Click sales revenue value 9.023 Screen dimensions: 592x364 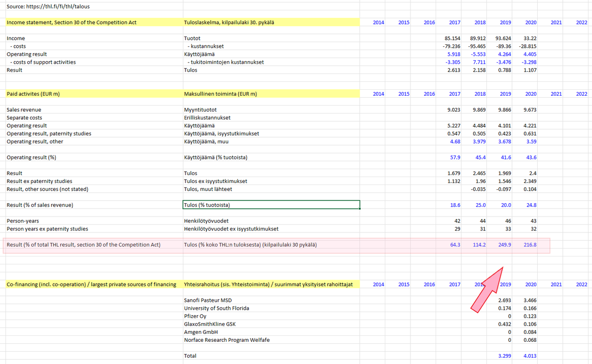coord(453,109)
